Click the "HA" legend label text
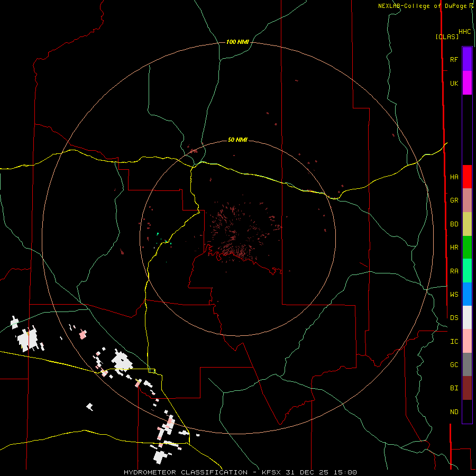This screenshot has height=476, width=476. pos(454,177)
